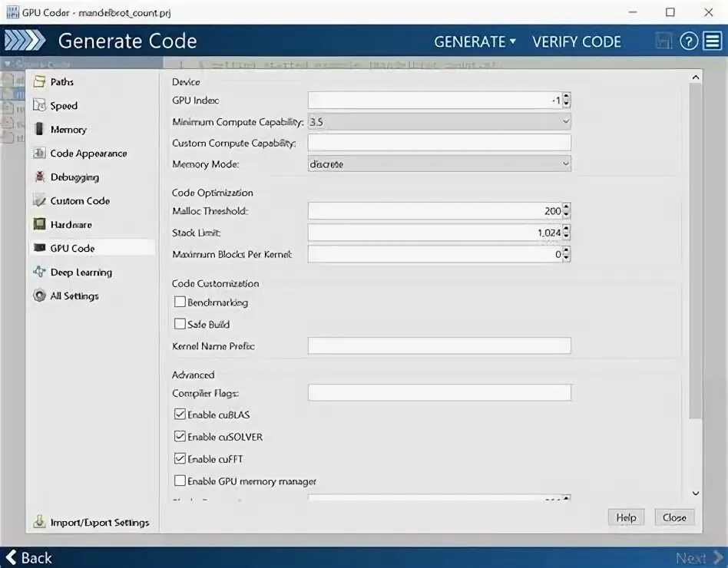Open Minimum Compute Capability dropdown
Screen dimensions: 728x568
point(439,121)
